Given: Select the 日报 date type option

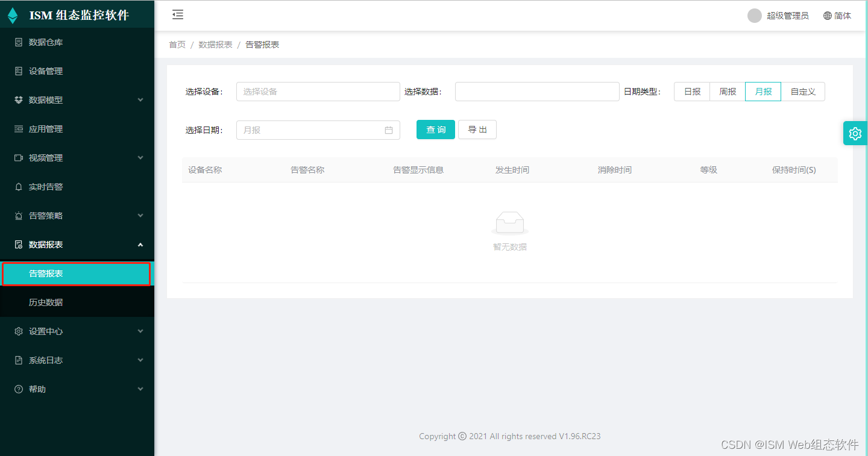Looking at the screenshot, I should point(691,91).
